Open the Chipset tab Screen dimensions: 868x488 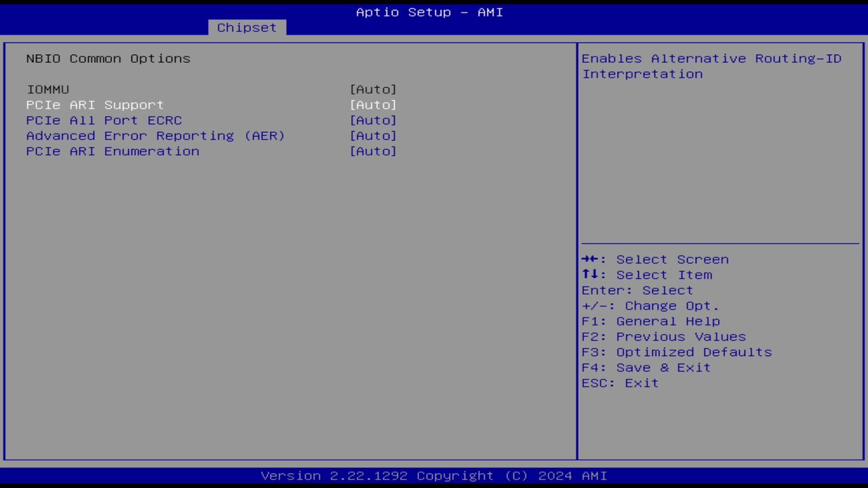coord(247,28)
